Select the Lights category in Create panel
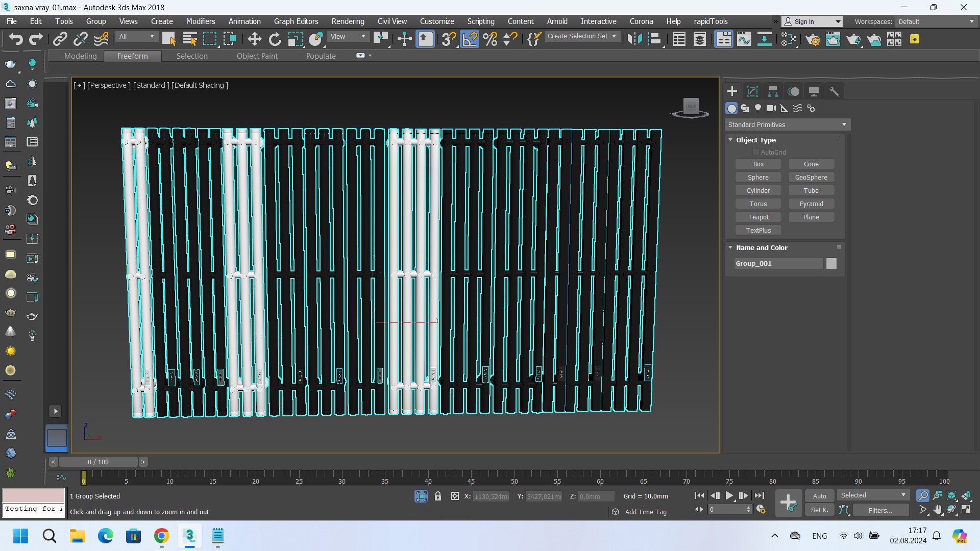This screenshot has height=551, width=980. click(758, 108)
